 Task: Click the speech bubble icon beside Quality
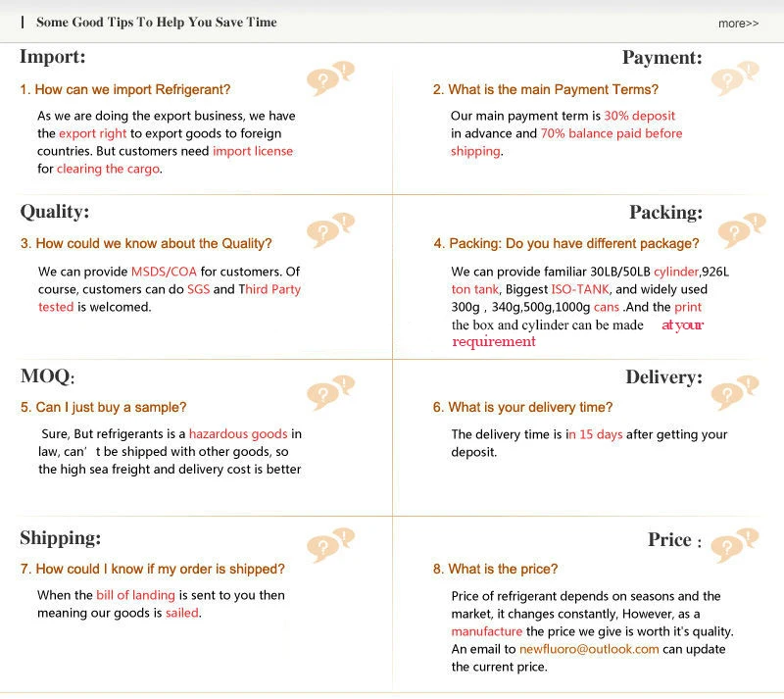pyautogui.click(x=330, y=230)
